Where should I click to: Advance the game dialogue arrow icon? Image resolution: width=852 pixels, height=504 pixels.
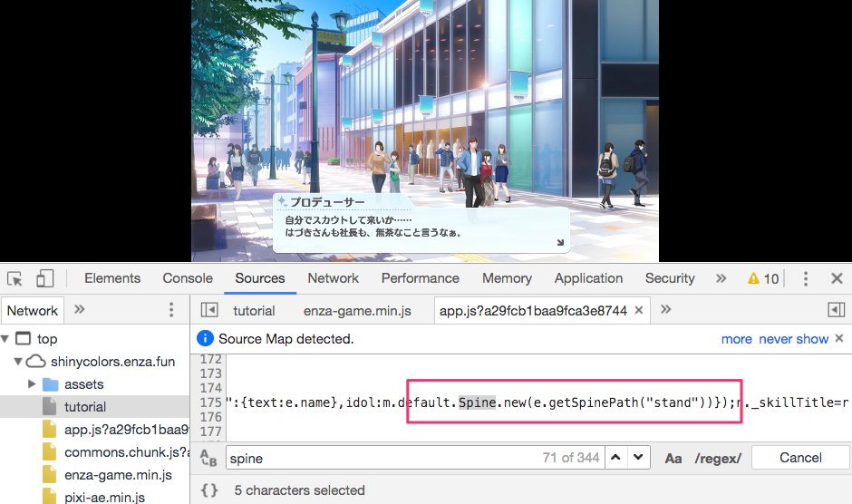[560, 243]
